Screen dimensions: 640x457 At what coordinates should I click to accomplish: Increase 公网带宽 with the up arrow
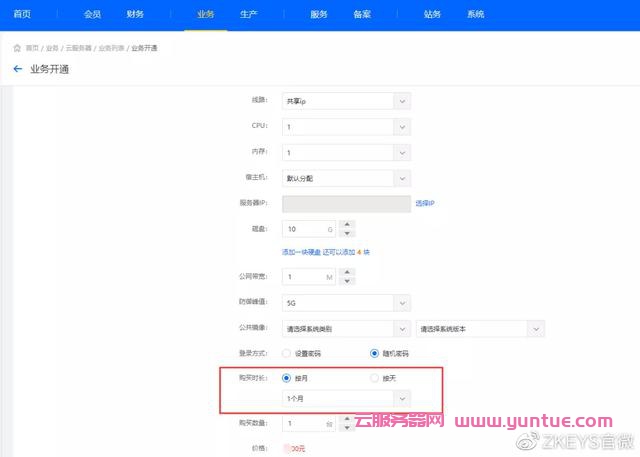(345, 272)
